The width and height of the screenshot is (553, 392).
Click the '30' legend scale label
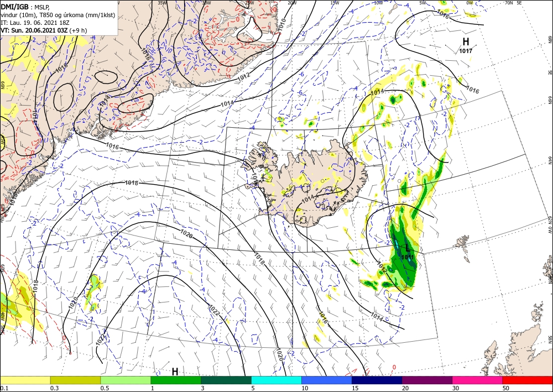pos(456,388)
